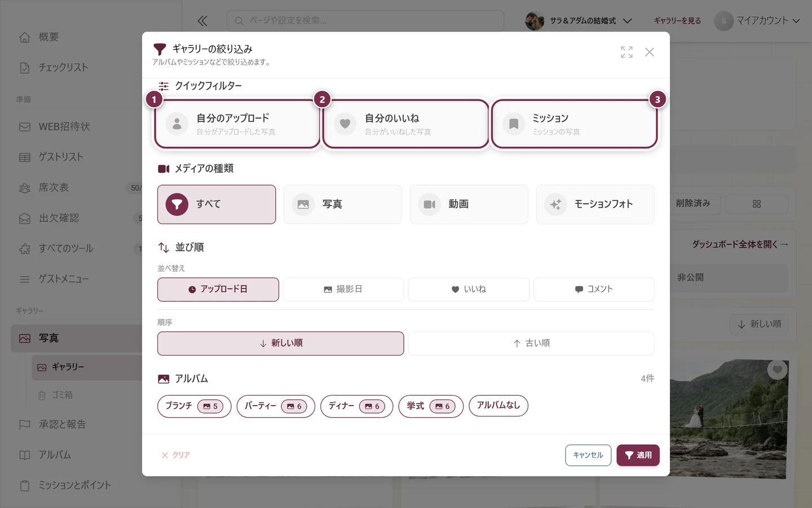Screen dimensions: 812x508
Task: Click 削除済み tab in background page
Action: pos(693,204)
